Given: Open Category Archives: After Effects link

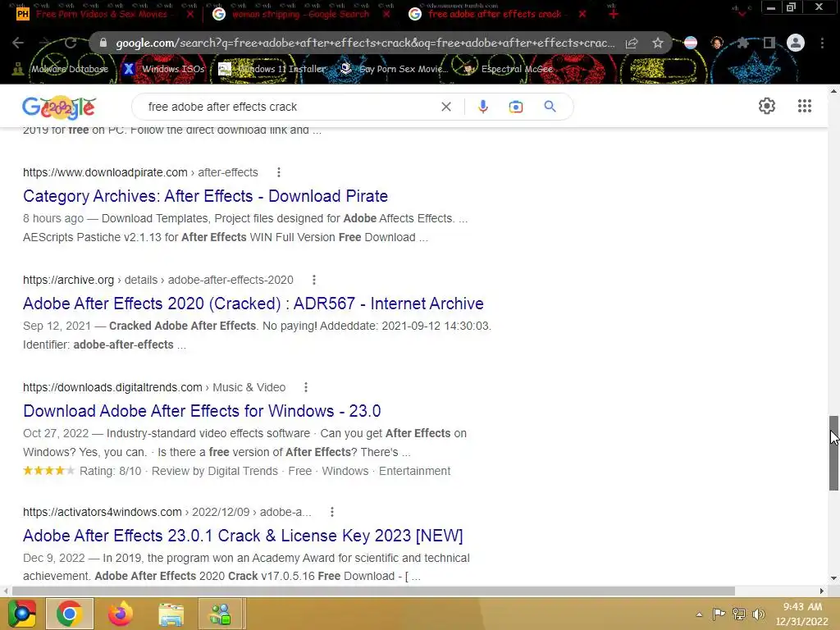Looking at the screenshot, I should tap(205, 196).
